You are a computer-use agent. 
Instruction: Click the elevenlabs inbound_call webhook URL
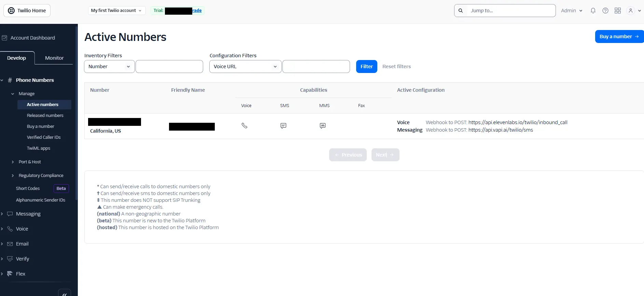coord(518,122)
